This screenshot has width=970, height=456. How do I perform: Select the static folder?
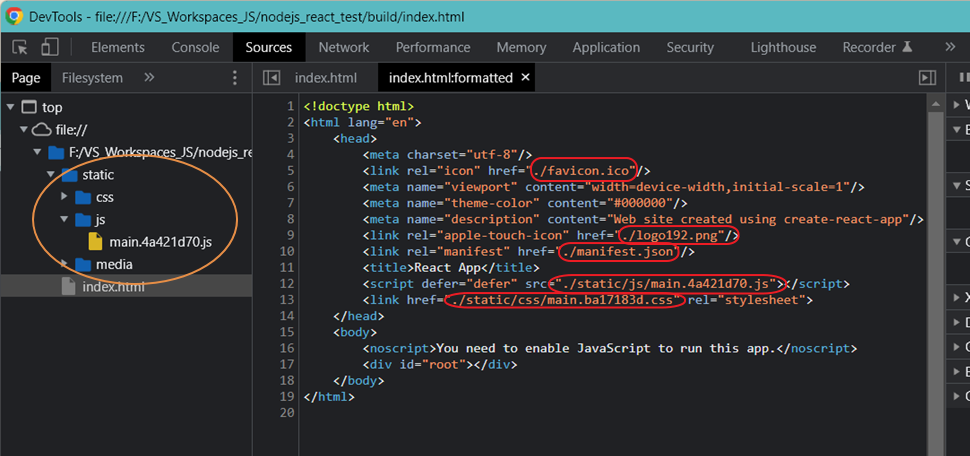click(x=98, y=174)
